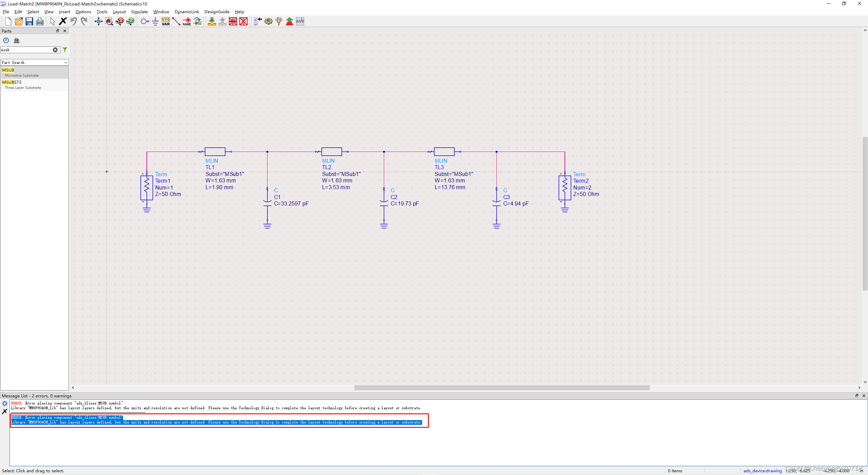This screenshot has width=868, height=475.
Task: Open the Simulate menu
Action: [x=139, y=12]
